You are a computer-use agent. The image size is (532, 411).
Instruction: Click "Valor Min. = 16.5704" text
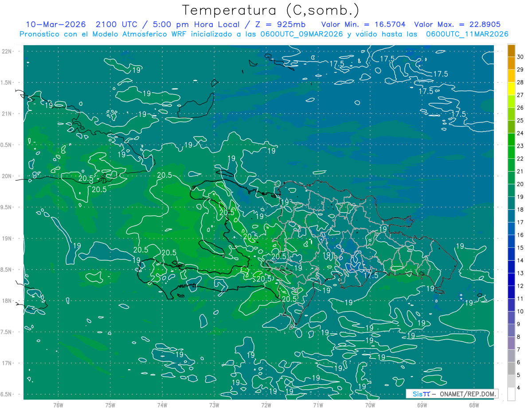[364, 24]
